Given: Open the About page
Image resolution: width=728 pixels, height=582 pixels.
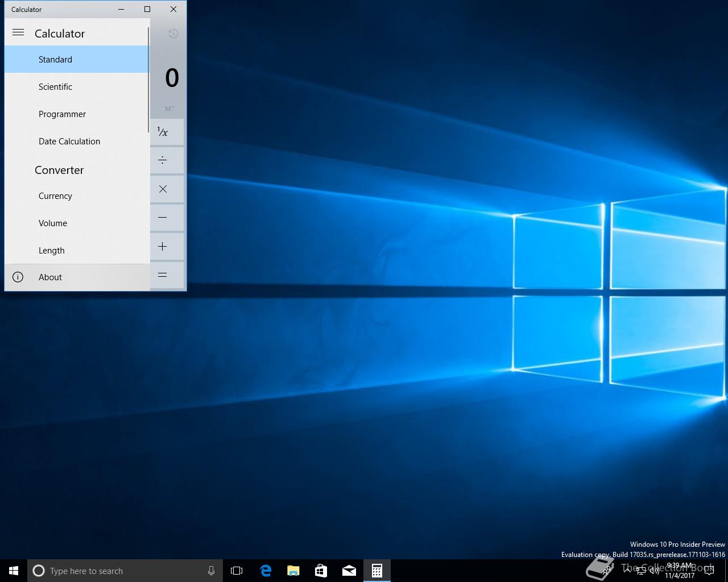Looking at the screenshot, I should coord(77,277).
